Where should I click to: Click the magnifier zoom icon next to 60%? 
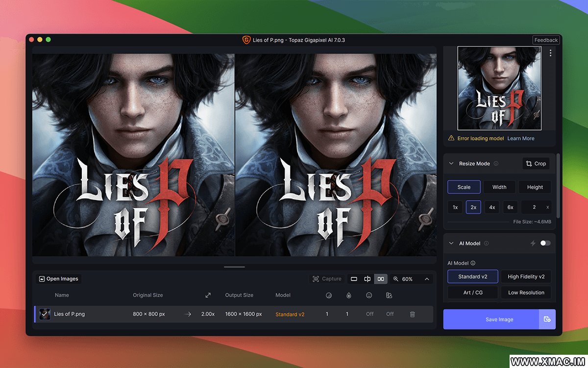pos(396,279)
